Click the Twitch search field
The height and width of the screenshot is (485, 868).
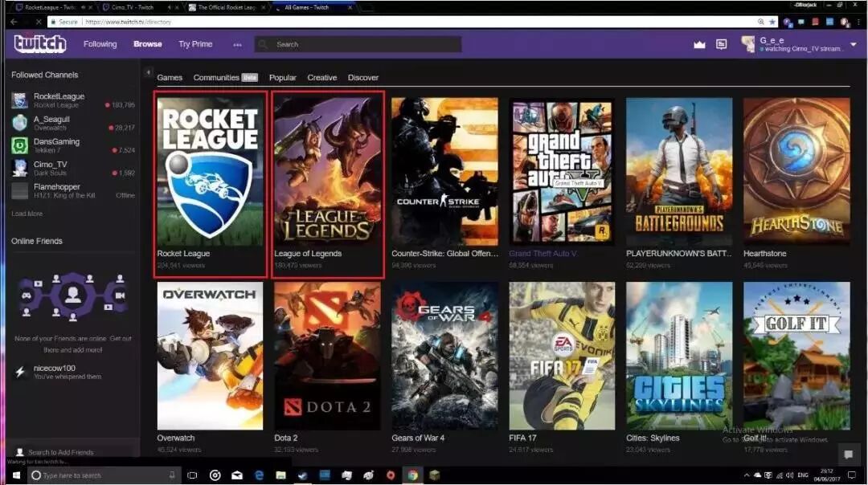click(x=358, y=44)
